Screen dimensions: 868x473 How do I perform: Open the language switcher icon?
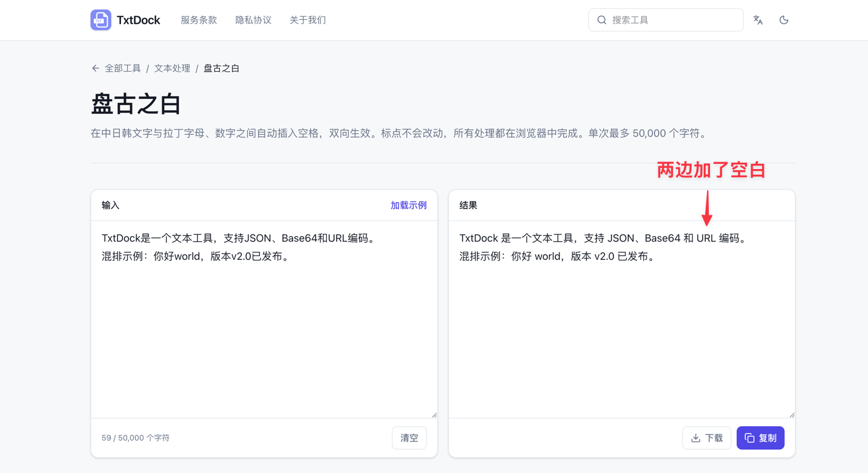tap(758, 20)
